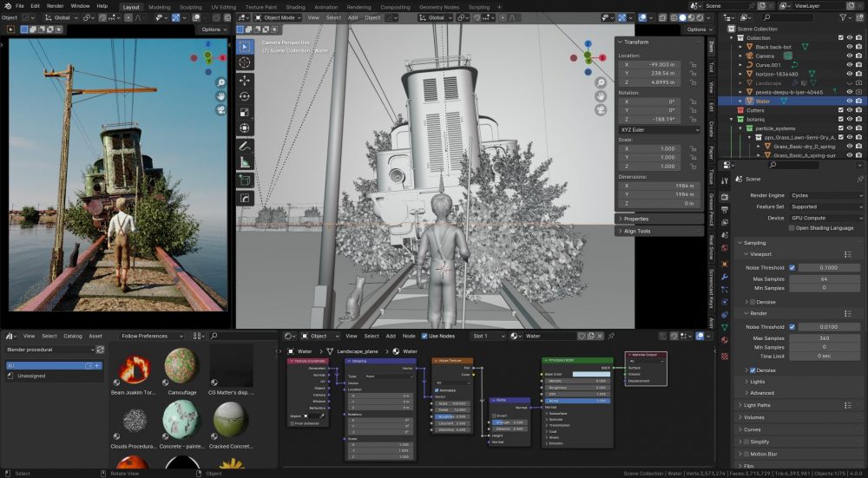
Task: Open the Output properties tab icon
Action: (725, 209)
